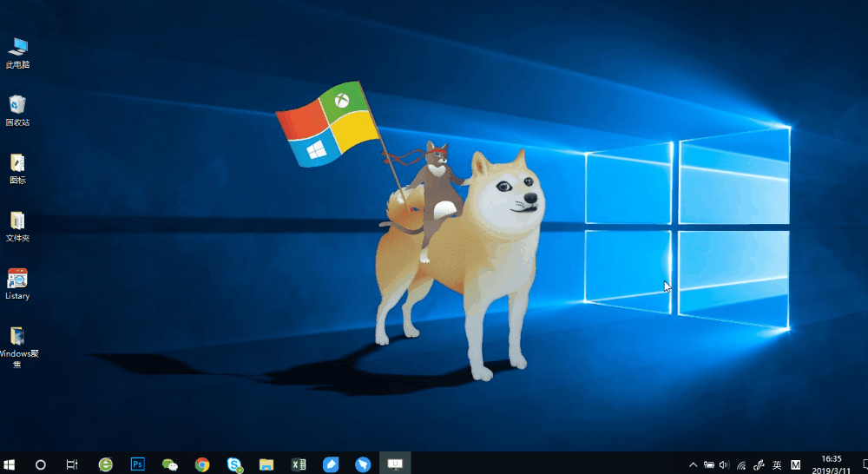Image resolution: width=868 pixels, height=474 pixels.
Task: Open the clock showing 16:35
Action: [831, 465]
